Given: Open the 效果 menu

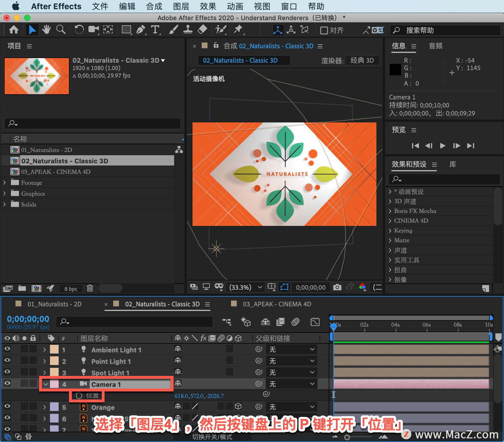Looking at the screenshot, I should click(x=208, y=6).
